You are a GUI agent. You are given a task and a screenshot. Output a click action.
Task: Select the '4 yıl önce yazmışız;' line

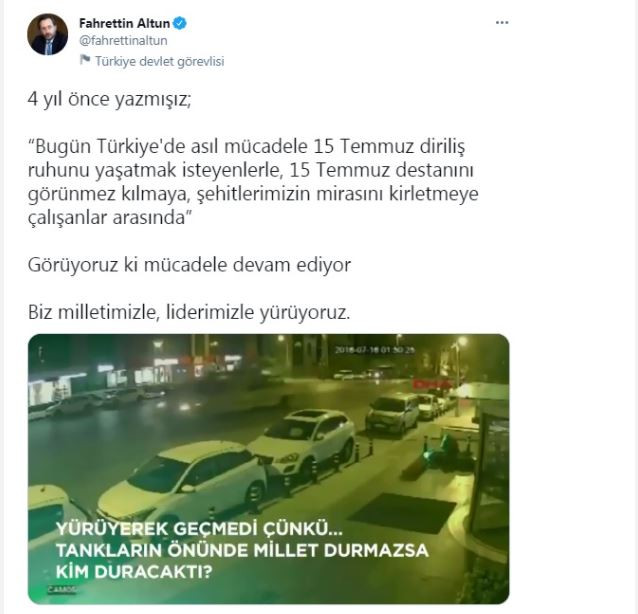coord(109,100)
